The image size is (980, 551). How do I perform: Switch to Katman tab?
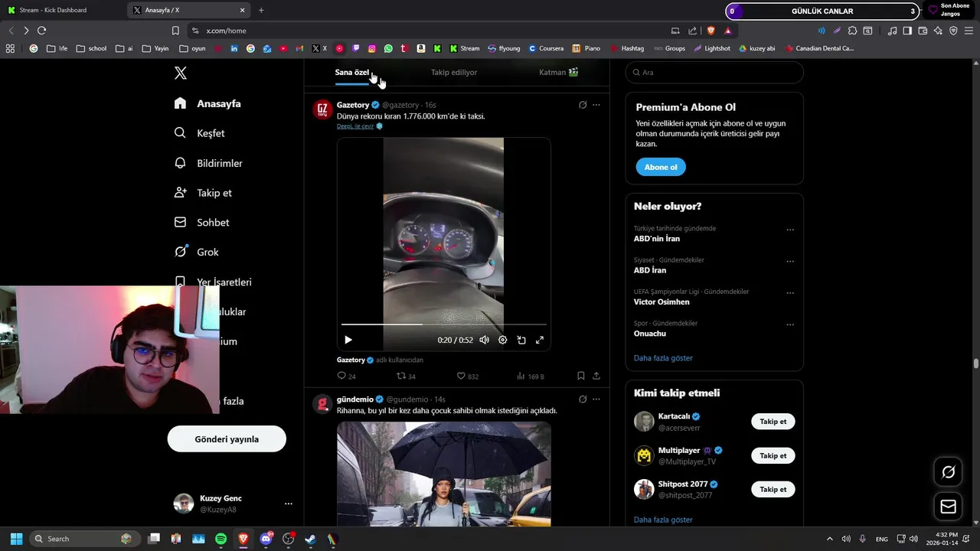(558, 72)
